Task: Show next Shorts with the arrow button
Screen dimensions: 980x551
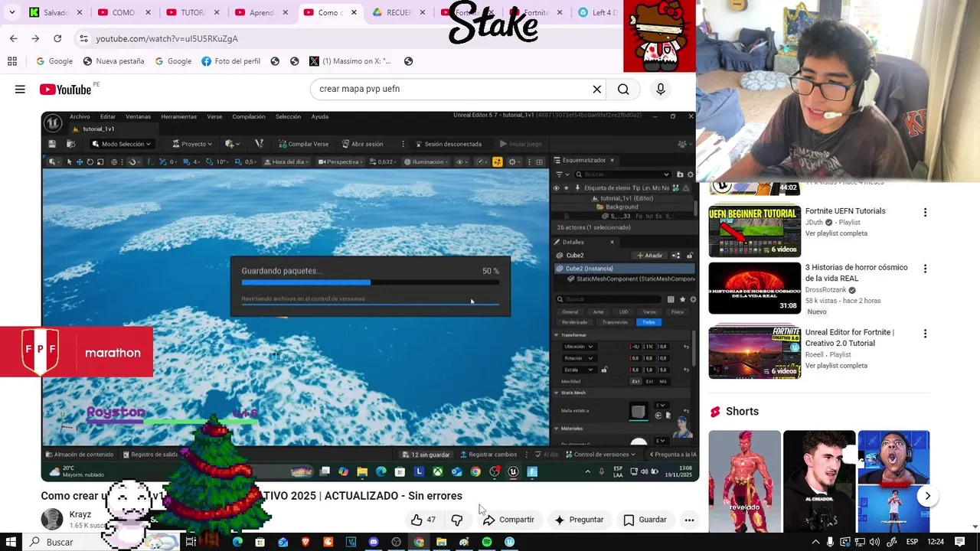Action: 927,496
